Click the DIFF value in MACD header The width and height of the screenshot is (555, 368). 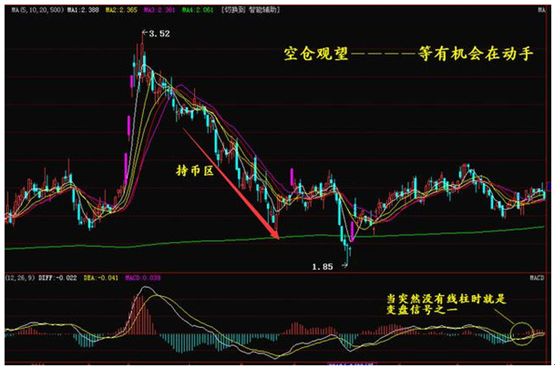click(58, 278)
